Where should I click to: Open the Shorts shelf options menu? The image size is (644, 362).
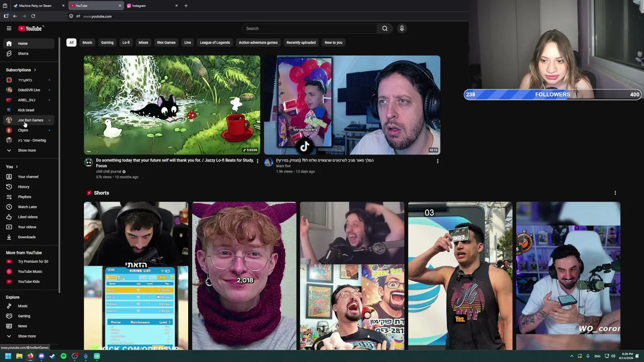coord(615,193)
